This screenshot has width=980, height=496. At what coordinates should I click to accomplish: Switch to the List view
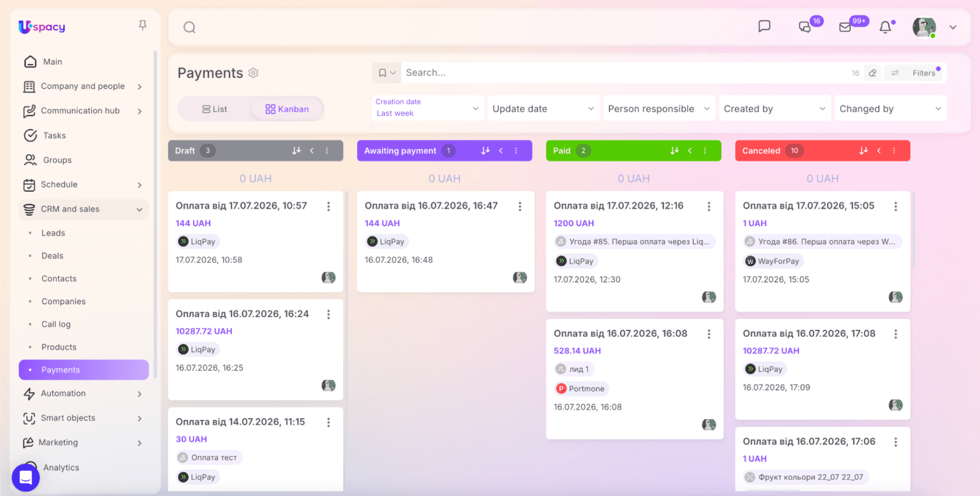(215, 109)
